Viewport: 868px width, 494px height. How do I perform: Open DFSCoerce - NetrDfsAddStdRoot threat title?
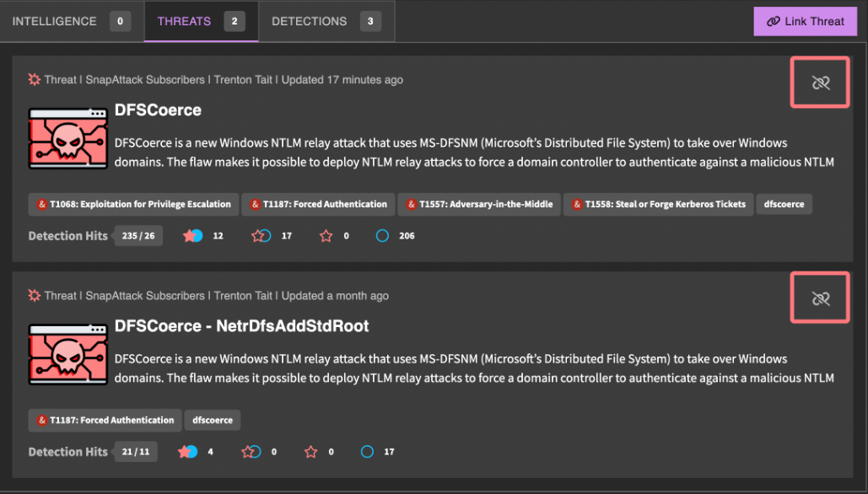pos(241,325)
